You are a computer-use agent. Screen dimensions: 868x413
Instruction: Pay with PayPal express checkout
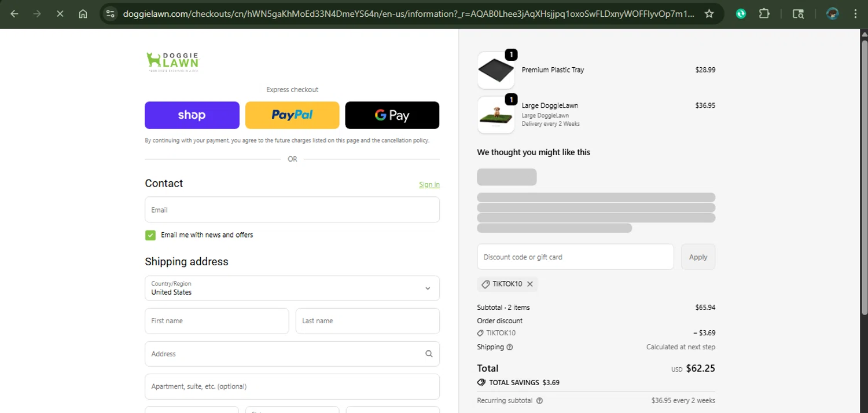click(292, 115)
